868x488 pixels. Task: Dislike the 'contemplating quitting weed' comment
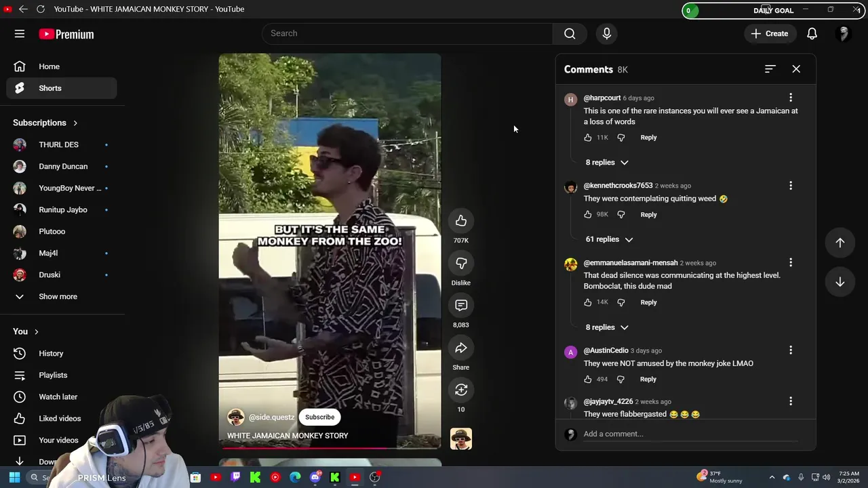pyautogui.click(x=621, y=214)
